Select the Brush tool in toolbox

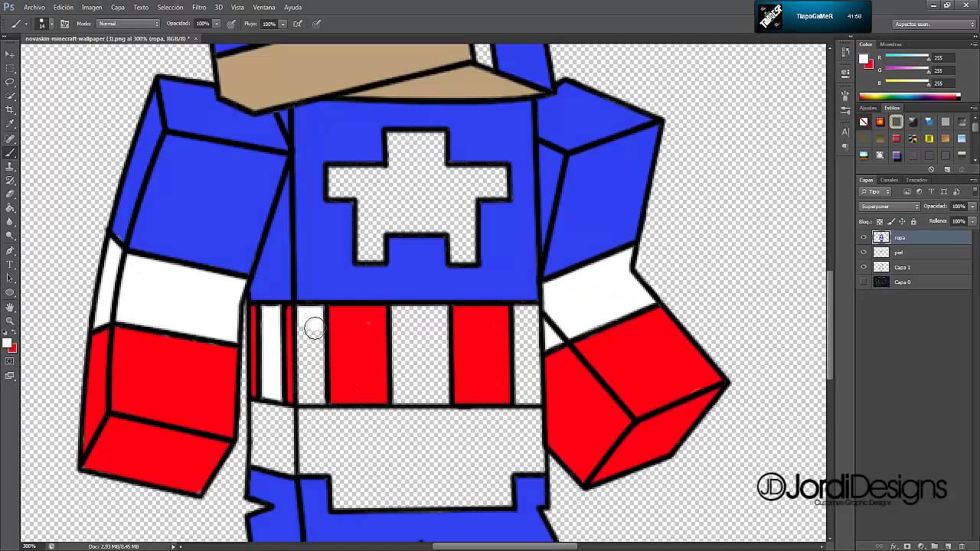pos(10,152)
